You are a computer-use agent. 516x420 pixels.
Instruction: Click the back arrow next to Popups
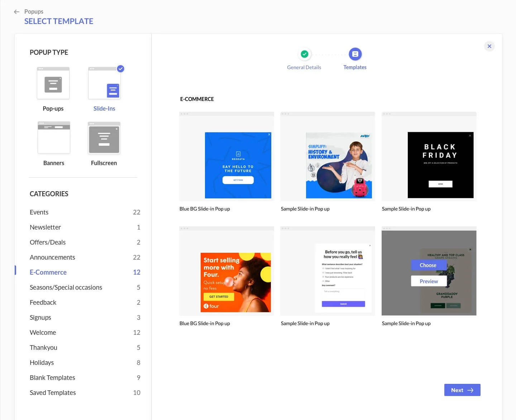(16, 11)
